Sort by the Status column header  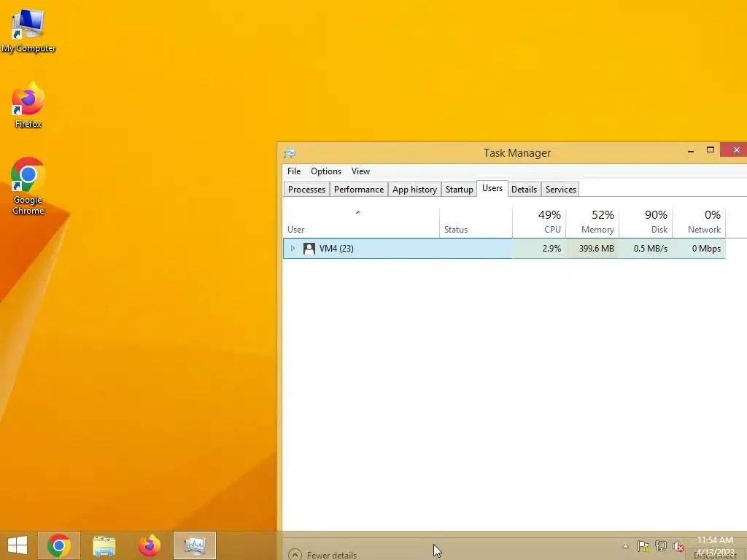point(476,223)
